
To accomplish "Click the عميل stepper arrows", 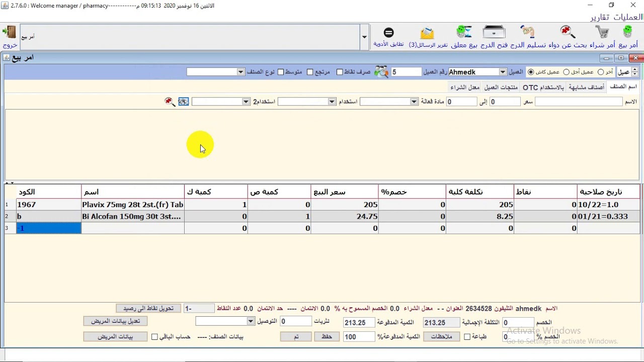I will (635, 72).
